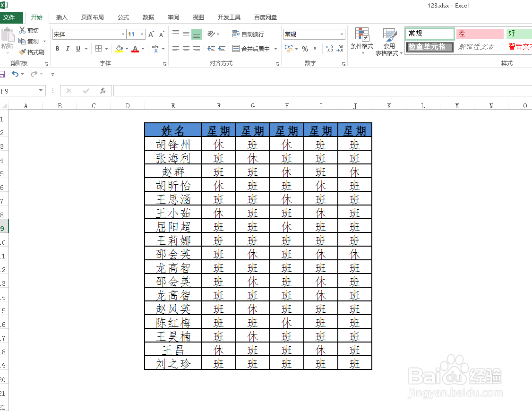Click the Copy (复制) icon
This screenshot has width=532, height=411.
pos(22,41)
